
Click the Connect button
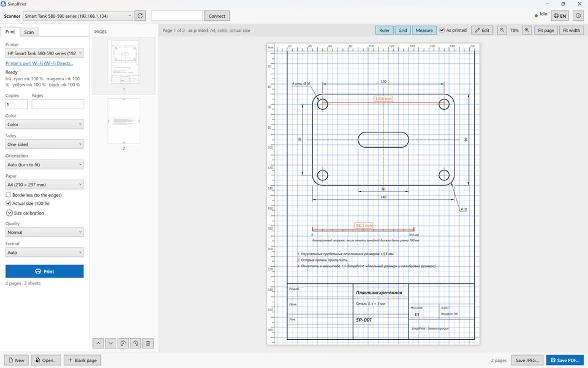(217, 16)
